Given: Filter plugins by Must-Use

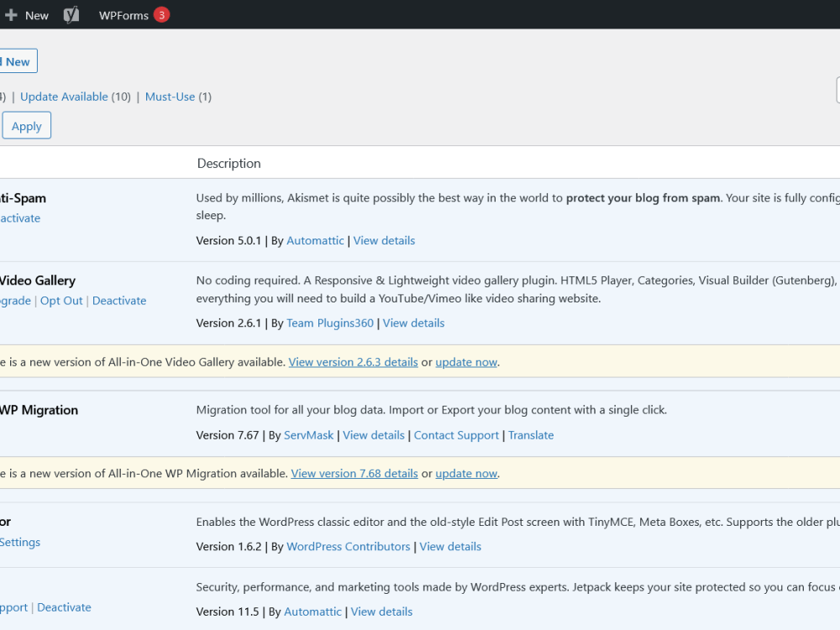Looking at the screenshot, I should point(170,97).
